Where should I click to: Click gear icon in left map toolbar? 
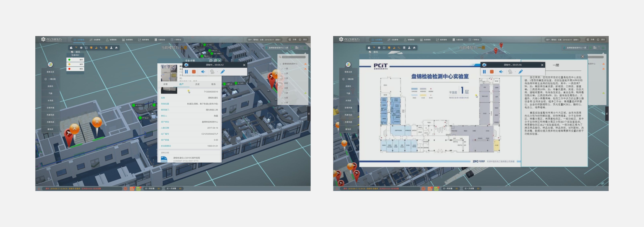coord(81,48)
